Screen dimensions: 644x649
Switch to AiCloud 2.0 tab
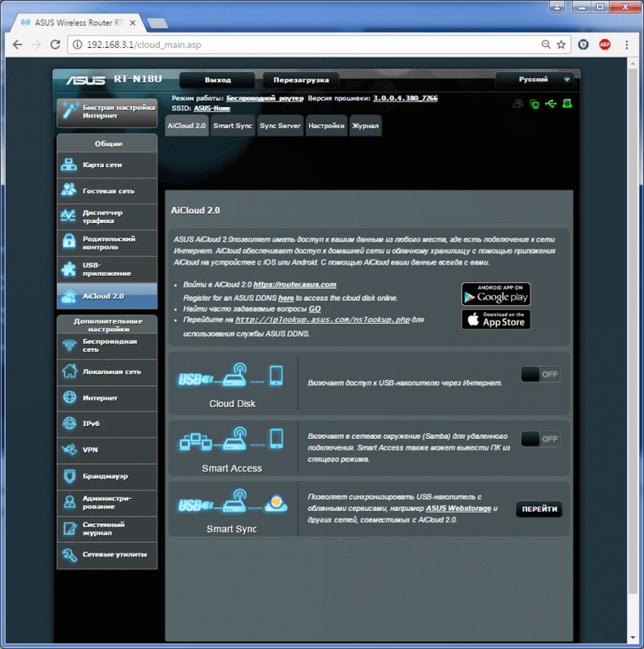(x=187, y=126)
